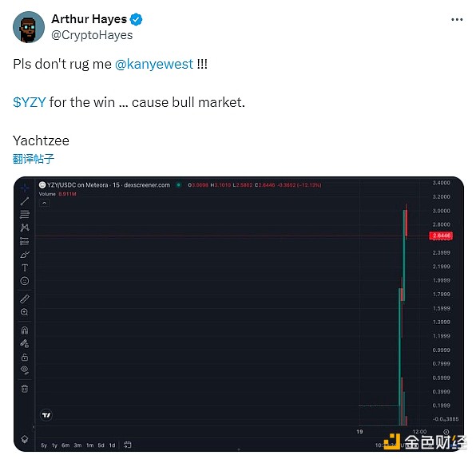Select the crosshair cursor tool
The height and width of the screenshot is (459, 476).
coord(25,188)
